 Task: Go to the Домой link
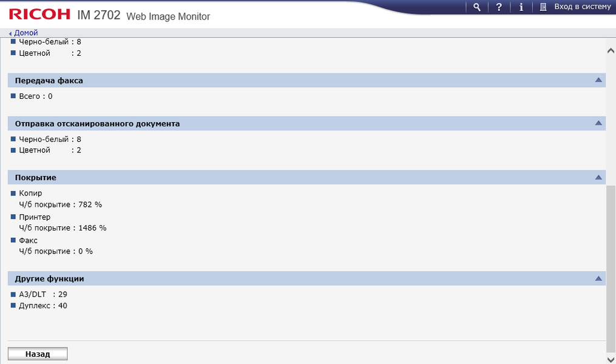click(25, 33)
